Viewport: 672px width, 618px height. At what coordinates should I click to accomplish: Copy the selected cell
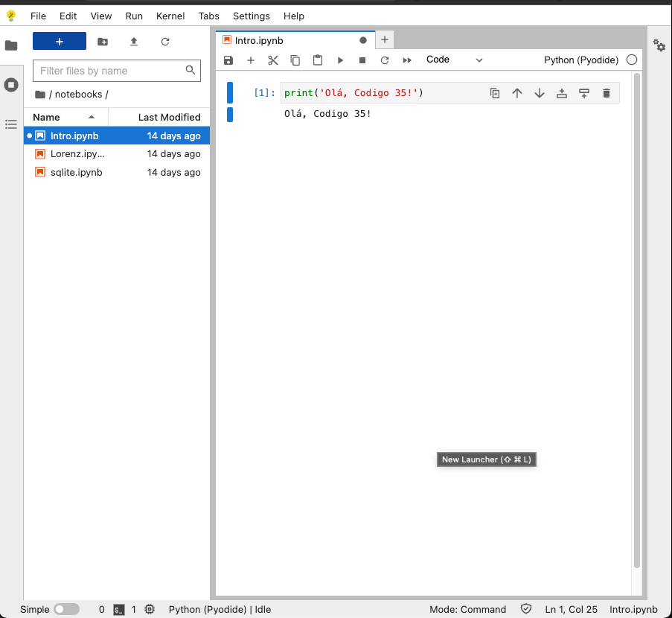(295, 60)
